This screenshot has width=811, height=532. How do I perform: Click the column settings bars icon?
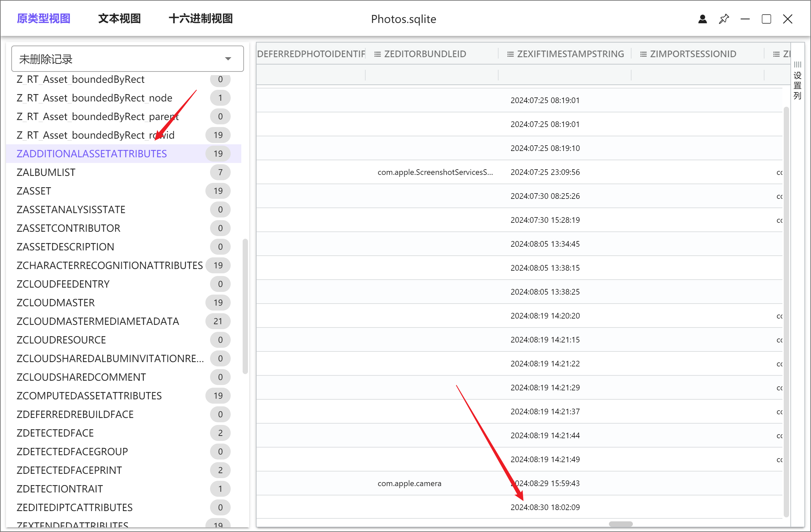coord(797,65)
